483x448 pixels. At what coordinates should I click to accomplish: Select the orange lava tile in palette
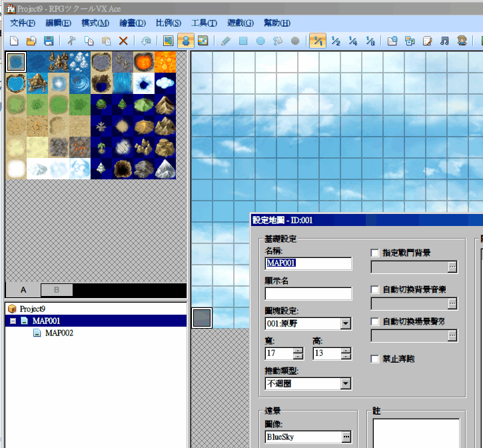(165, 62)
